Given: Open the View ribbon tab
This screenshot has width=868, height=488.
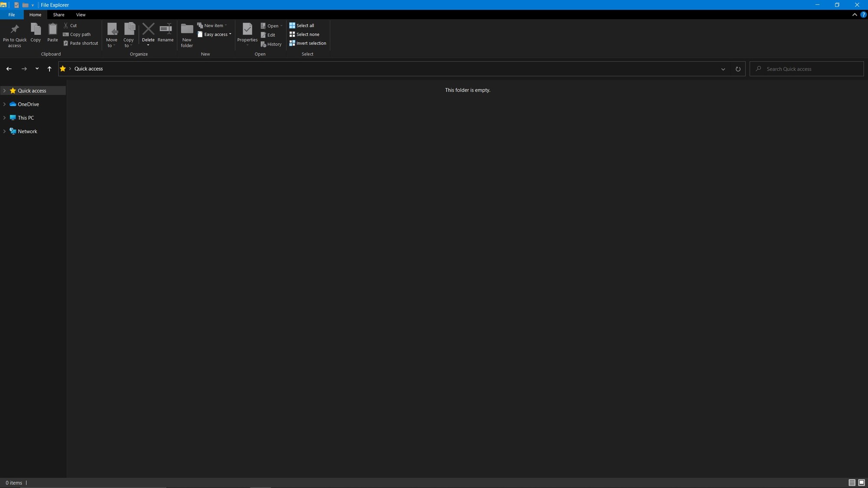Looking at the screenshot, I should (81, 15).
